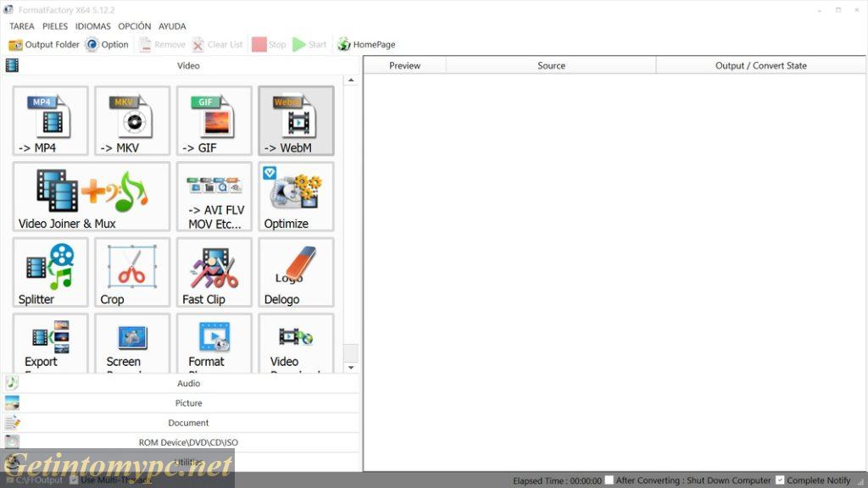
Task: Open the Fast Clip tool
Action: pos(214,272)
